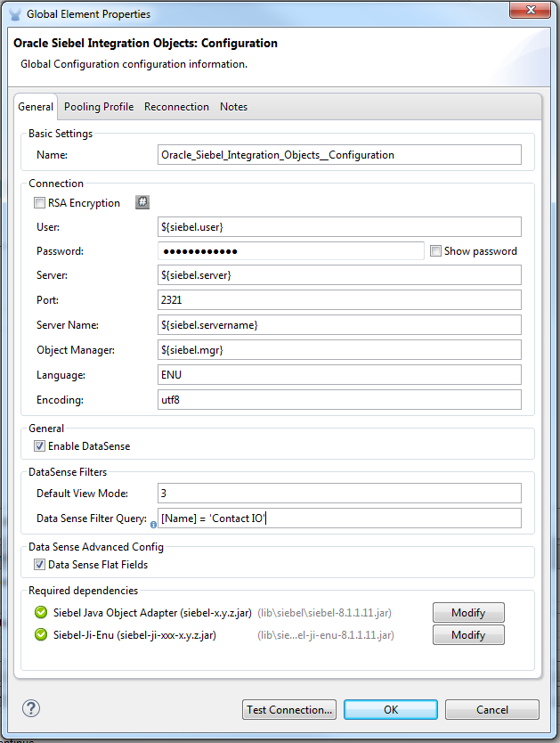Click the Test Connection button
Image resolution: width=560 pixels, height=743 pixels.
[289, 709]
